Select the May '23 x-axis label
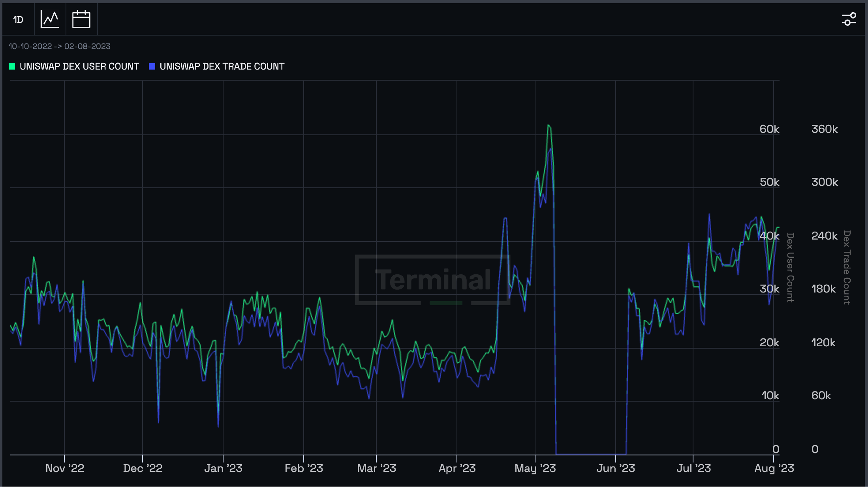This screenshot has height=487, width=868. coord(535,468)
